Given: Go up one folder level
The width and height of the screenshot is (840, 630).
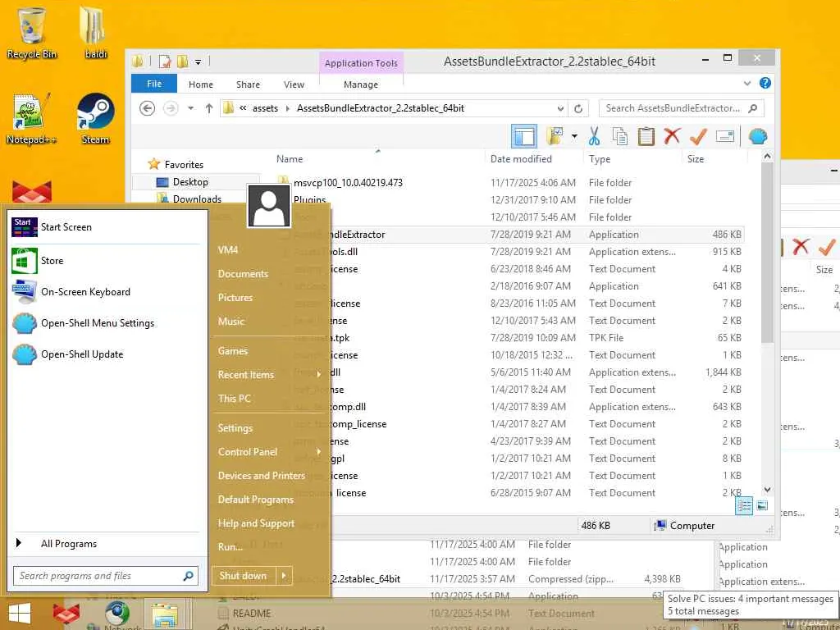Looking at the screenshot, I should [x=209, y=108].
